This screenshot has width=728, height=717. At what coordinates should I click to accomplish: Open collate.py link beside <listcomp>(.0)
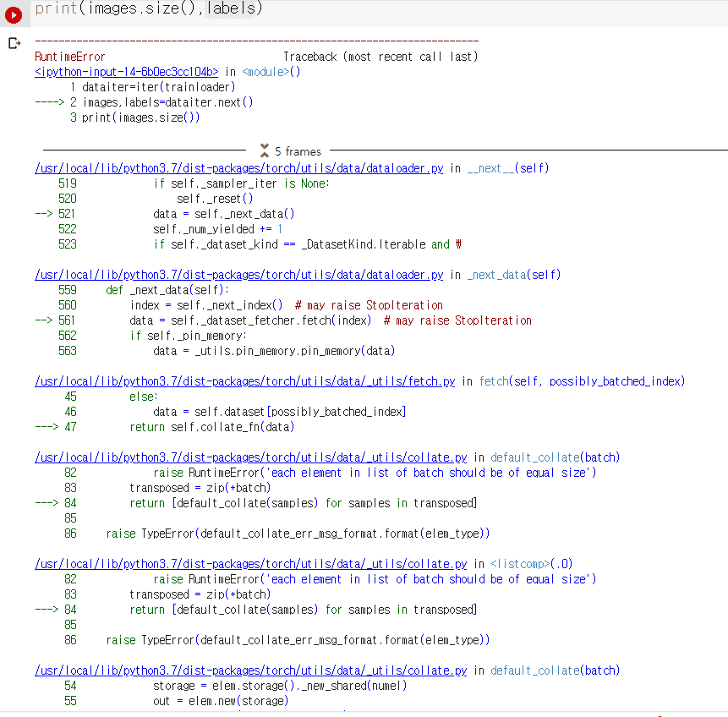click(x=251, y=564)
